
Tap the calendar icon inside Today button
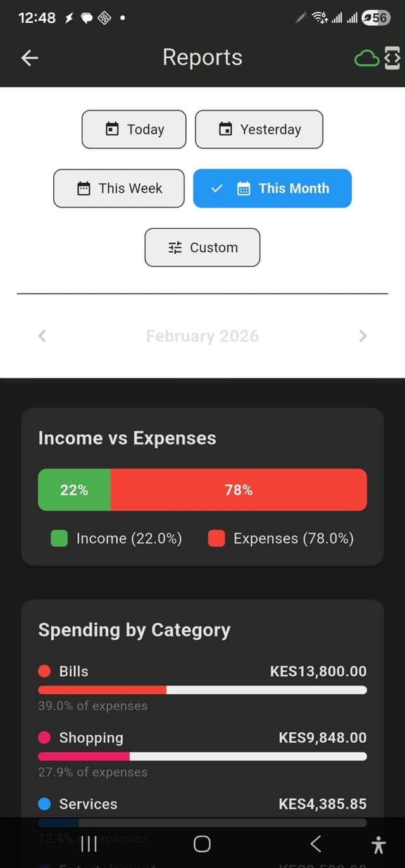[x=113, y=128]
